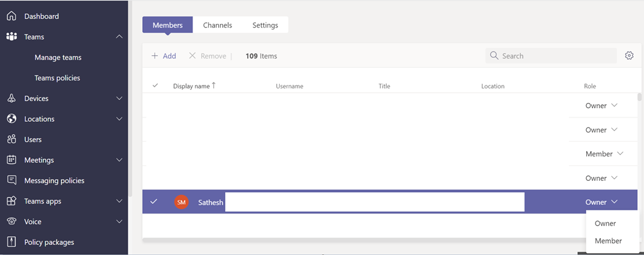Close Sathesh's Owner role dropdown

601,202
